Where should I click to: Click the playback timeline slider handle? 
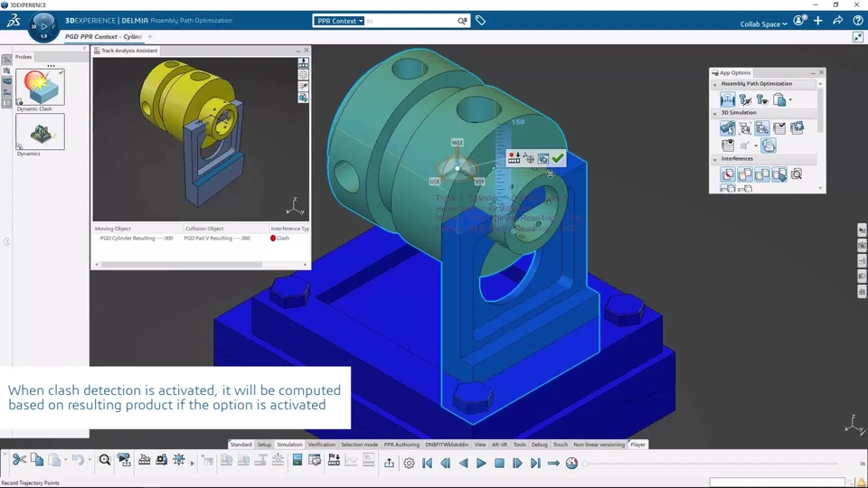[585, 463]
